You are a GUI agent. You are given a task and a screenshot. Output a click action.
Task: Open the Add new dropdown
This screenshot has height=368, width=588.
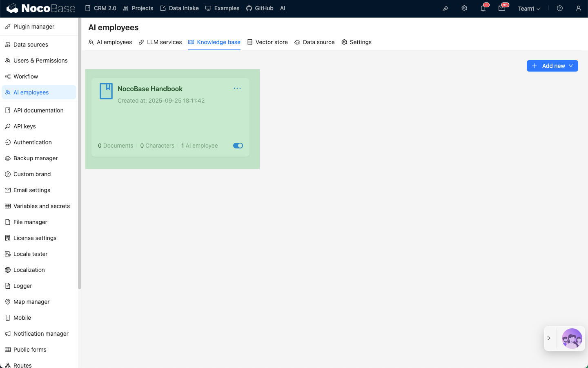(552, 66)
